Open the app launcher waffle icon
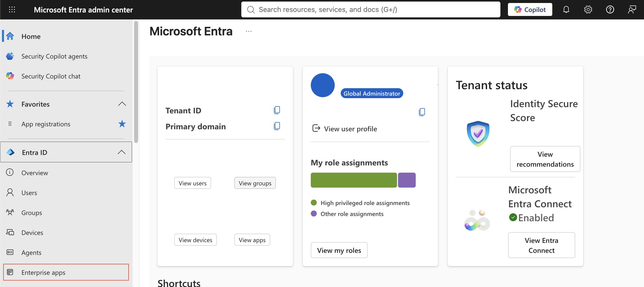644x287 pixels. coord(12,9)
